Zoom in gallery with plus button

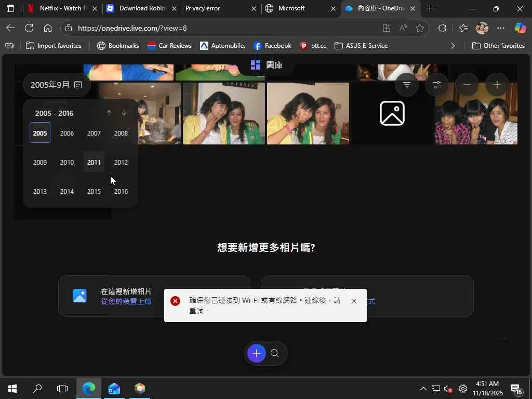(x=497, y=85)
